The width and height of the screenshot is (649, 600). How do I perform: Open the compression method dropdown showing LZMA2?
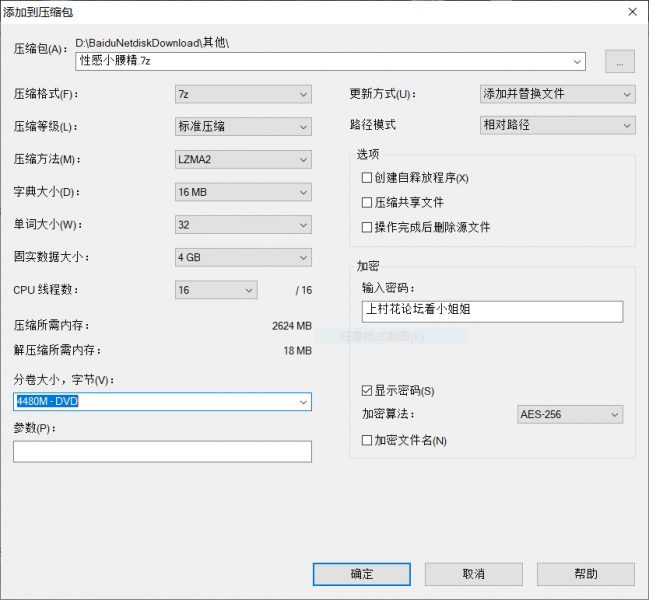tap(243, 159)
